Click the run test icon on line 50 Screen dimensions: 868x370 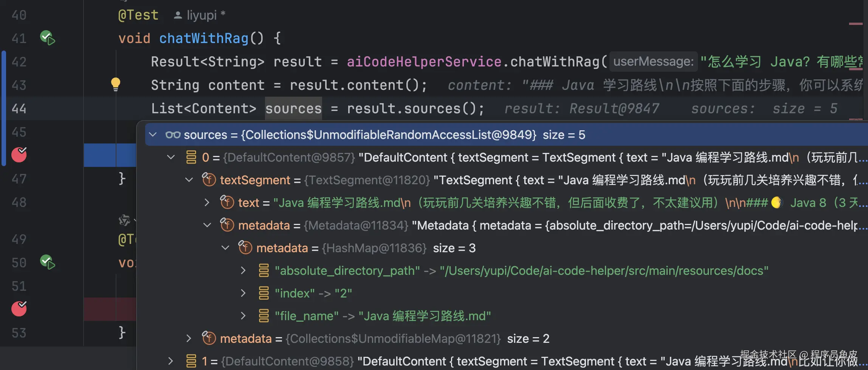point(48,262)
